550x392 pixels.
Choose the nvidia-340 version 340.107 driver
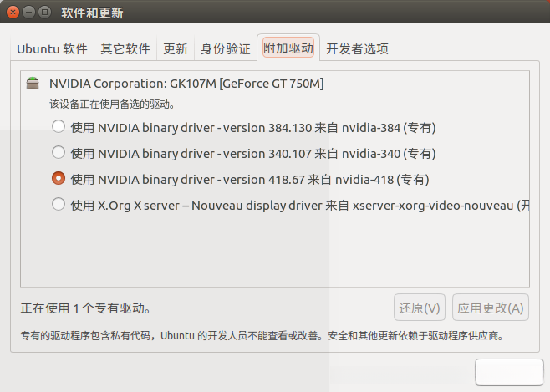coord(59,153)
